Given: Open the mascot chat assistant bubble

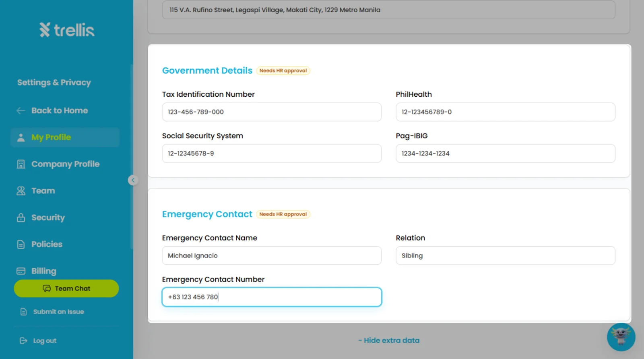Looking at the screenshot, I should [x=621, y=337].
